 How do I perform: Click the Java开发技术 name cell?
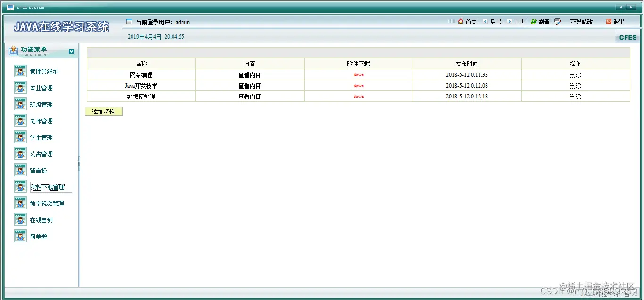pos(141,86)
